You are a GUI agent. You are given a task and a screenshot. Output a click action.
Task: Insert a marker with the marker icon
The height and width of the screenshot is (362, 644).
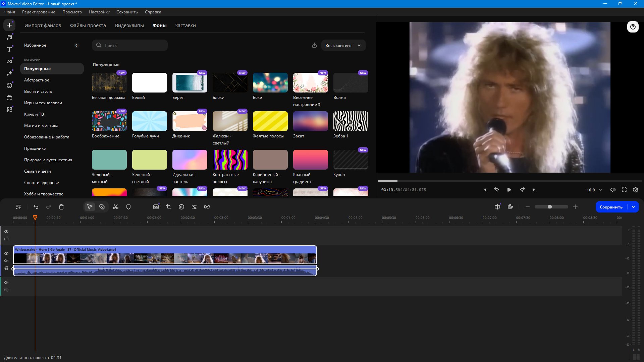(x=128, y=207)
